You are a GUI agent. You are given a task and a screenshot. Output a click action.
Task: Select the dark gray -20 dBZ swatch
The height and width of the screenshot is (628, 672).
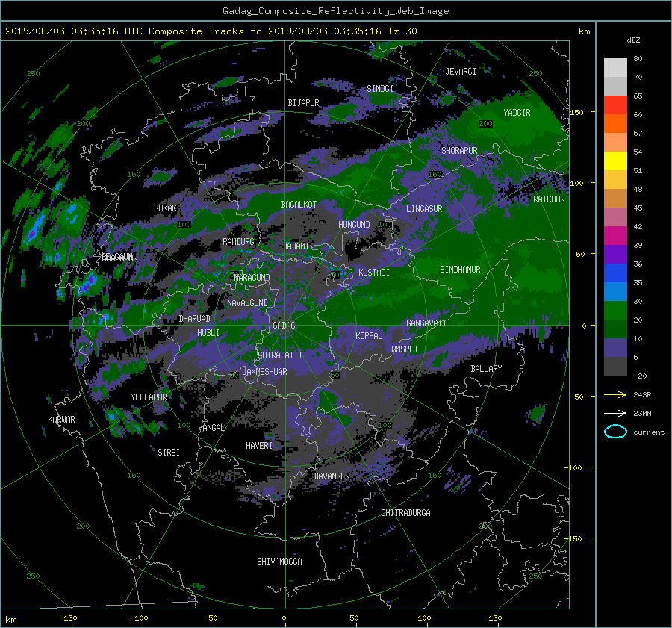(615, 366)
